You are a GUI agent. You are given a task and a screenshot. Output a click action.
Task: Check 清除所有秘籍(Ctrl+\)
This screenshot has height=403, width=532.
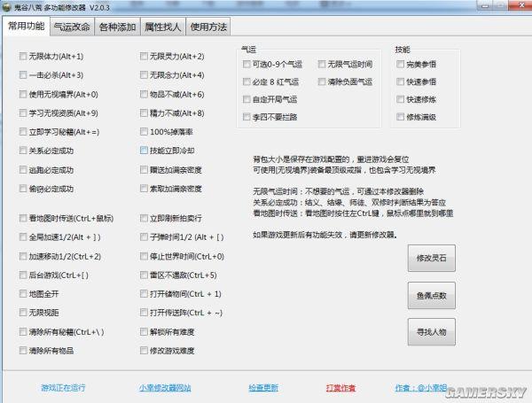23,331
